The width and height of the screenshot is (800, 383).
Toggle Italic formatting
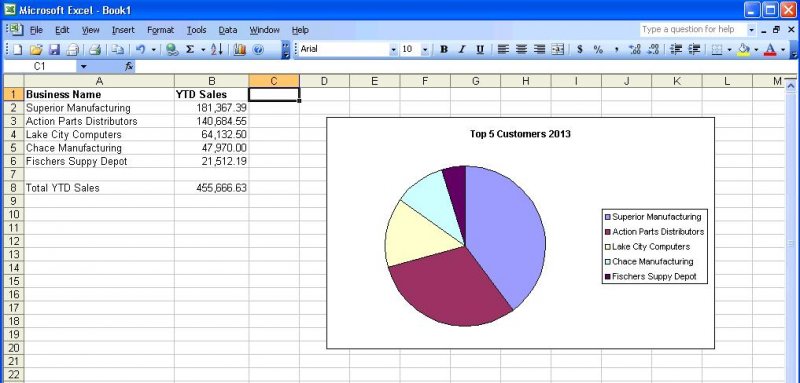click(462, 49)
